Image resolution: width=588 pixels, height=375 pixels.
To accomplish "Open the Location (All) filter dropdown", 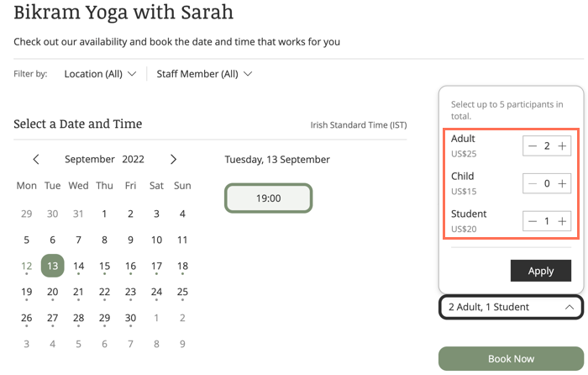I will click(100, 74).
